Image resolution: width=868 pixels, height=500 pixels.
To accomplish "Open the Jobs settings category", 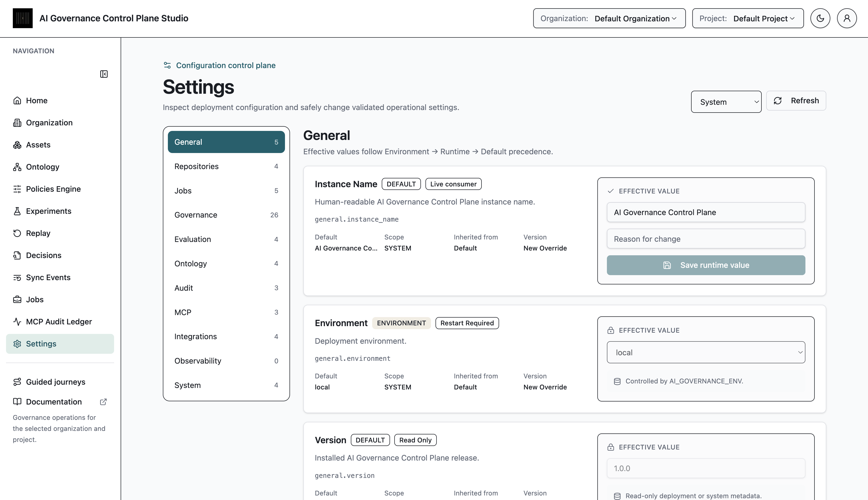I will click(x=226, y=191).
